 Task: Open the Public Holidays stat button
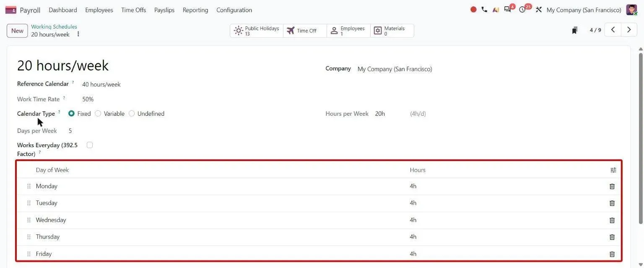pyautogui.click(x=257, y=31)
